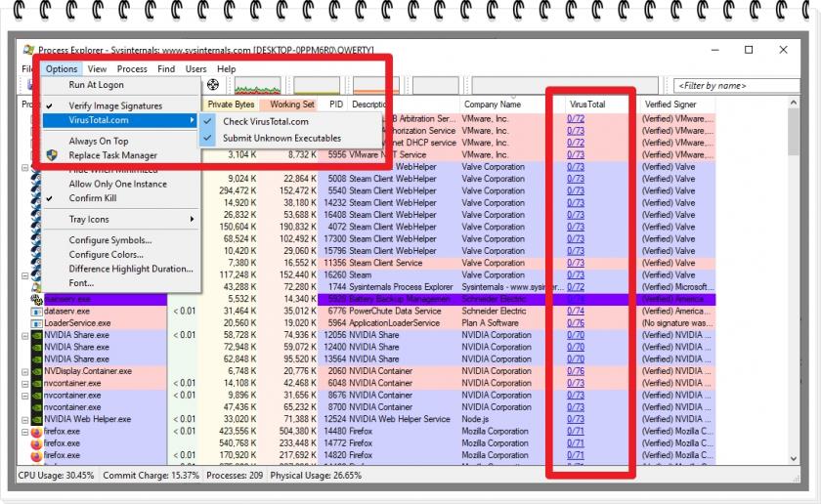Open the 0/76 VirusTotal link for LoaderService
The height and width of the screenshot is (504, 821).
point(576,323)
